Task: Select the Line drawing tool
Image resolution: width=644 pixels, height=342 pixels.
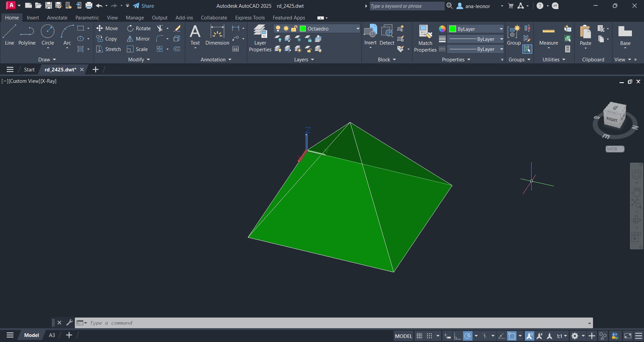Action: click(9, 35)
